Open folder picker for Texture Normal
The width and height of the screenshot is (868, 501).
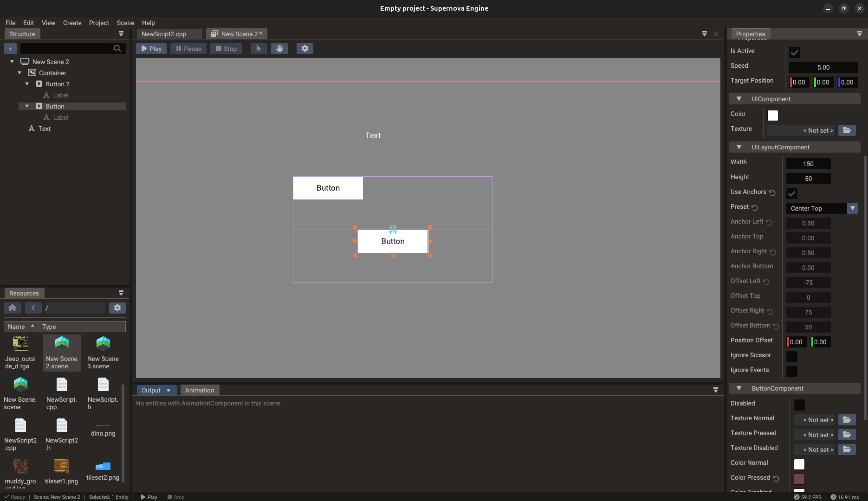pos(847,420)
